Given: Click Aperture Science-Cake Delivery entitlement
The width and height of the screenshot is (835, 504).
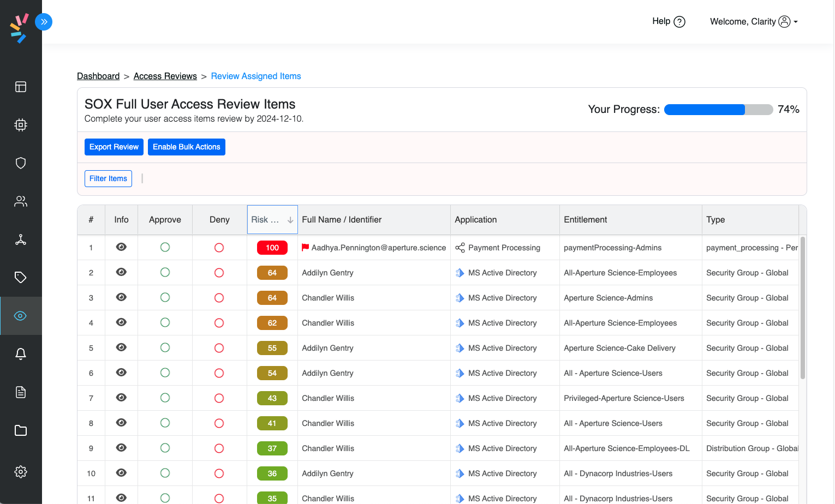Looking at the screenshot, I should 619,348.
